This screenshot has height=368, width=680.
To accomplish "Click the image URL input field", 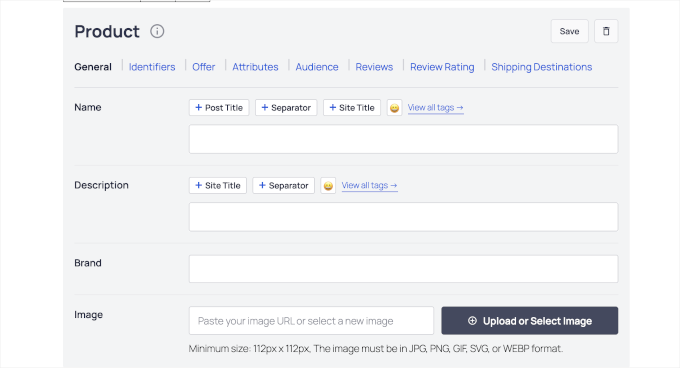I will click(x=311, y=321).
